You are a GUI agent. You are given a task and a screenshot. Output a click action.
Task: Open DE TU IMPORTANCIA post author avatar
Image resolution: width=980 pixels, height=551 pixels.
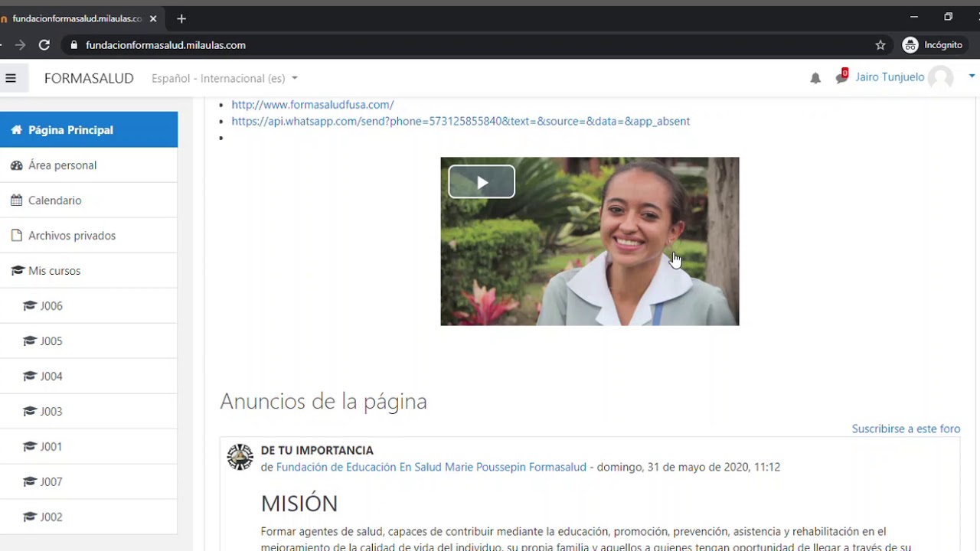coord(240,457)
